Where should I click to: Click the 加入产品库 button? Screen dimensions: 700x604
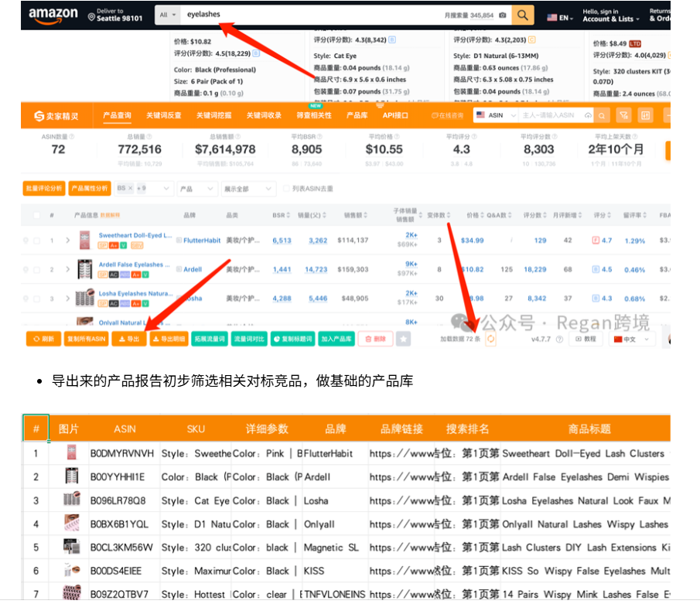coord(336,339)
